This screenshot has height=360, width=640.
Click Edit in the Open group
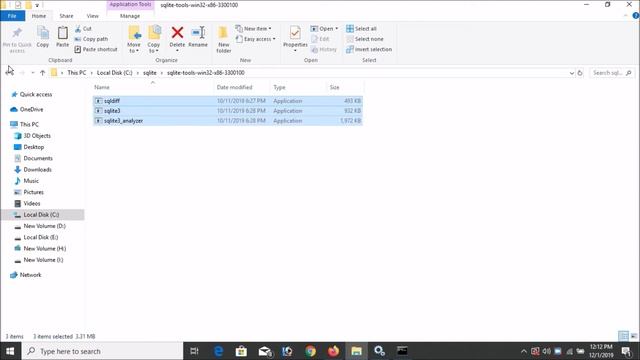coord(320,39)
